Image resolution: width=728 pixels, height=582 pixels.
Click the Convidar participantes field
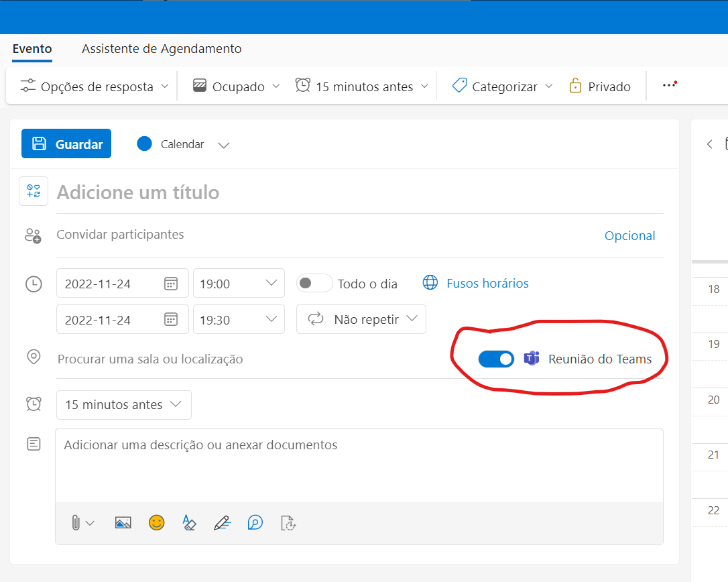[x=325, y=235]
